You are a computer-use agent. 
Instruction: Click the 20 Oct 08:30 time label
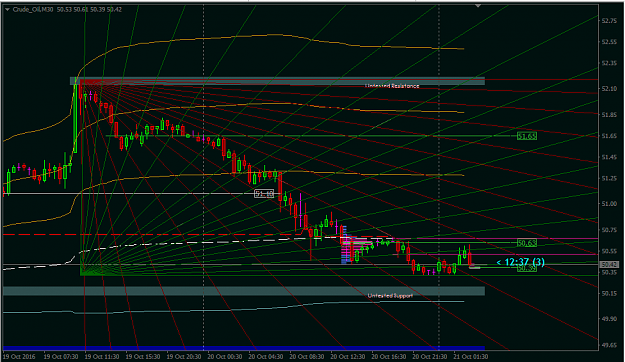(x=307, y=356)
